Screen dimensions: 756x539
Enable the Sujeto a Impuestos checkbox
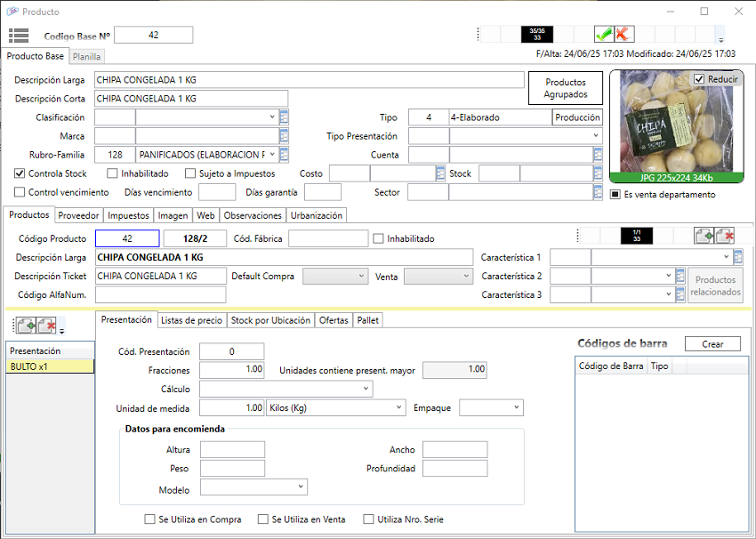[191, 173]
